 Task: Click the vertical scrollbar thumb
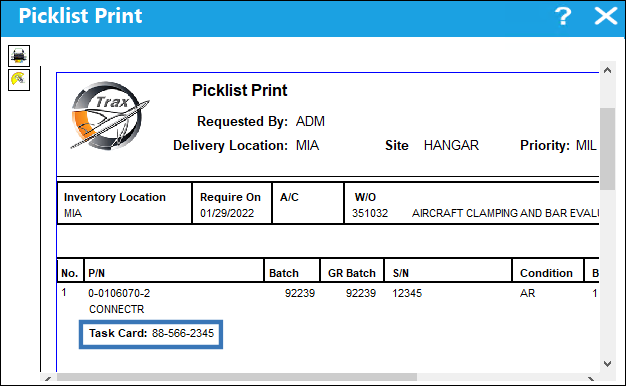click(x=608, y=149)
